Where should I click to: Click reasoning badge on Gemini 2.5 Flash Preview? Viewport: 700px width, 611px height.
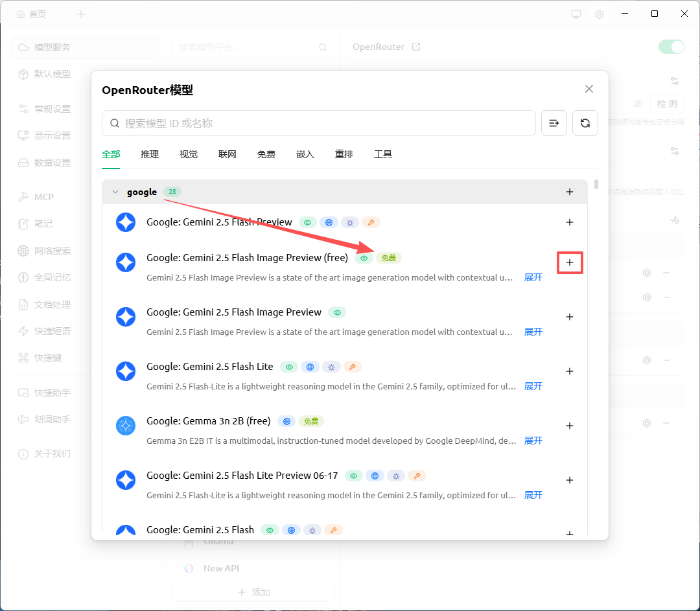(350, 222)
